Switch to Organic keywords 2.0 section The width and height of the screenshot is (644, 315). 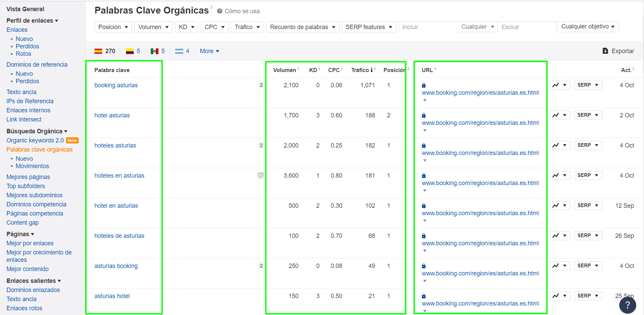coord(35,140)
